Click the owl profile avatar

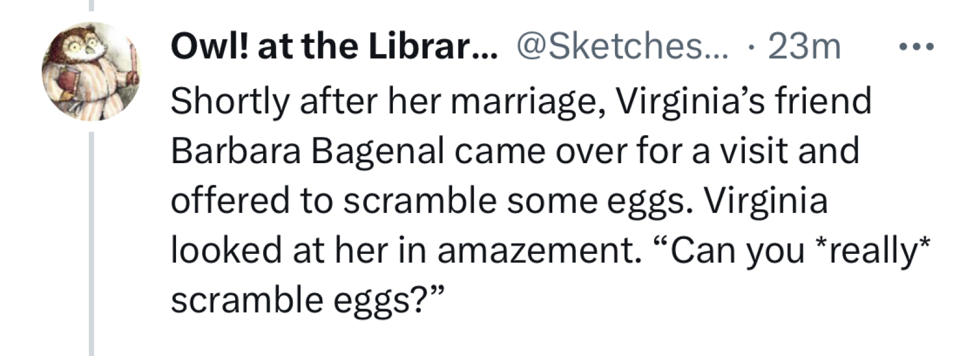click(x=91, y=71)
